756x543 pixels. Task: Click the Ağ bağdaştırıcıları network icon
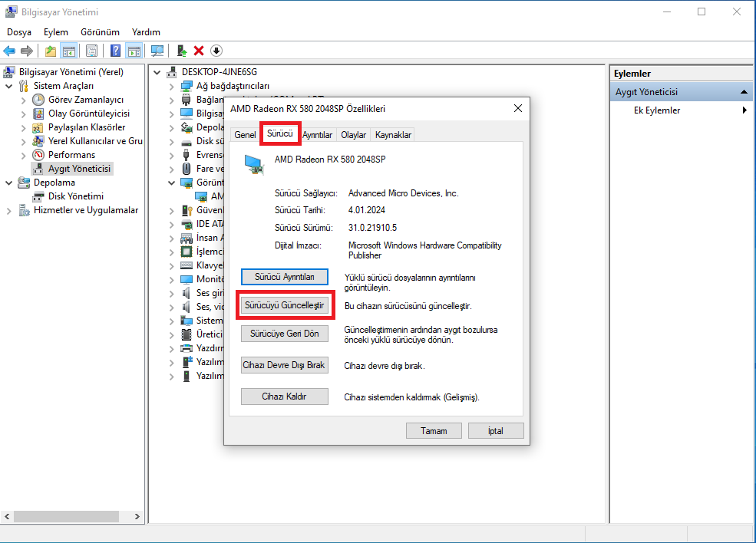coord(187,86)
